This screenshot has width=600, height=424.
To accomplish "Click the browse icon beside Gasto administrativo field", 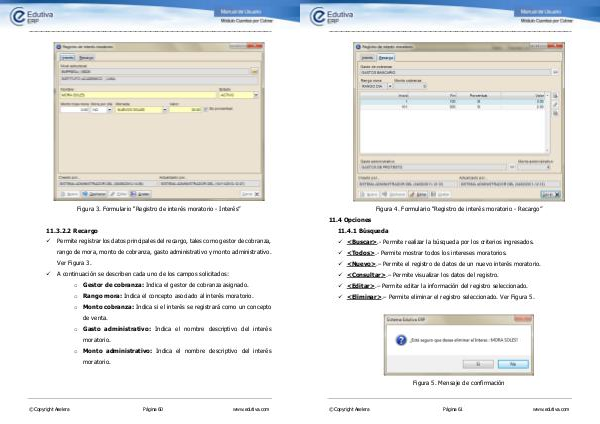I will (513, 167).
